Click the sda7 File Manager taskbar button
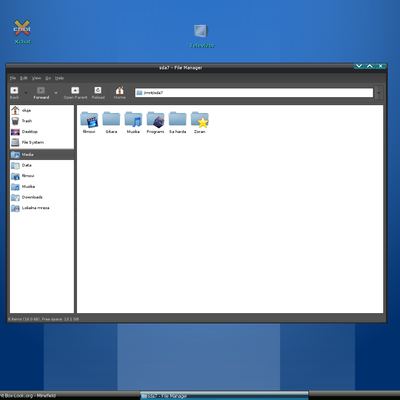The height and width of the screenshot is (400, 400). coord(224,396)
